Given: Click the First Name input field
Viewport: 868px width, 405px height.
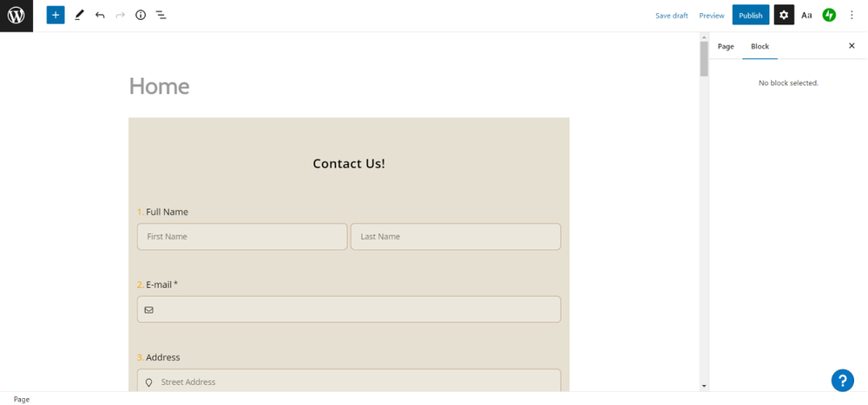Looking at the screenshot, I should coord(242,237).
